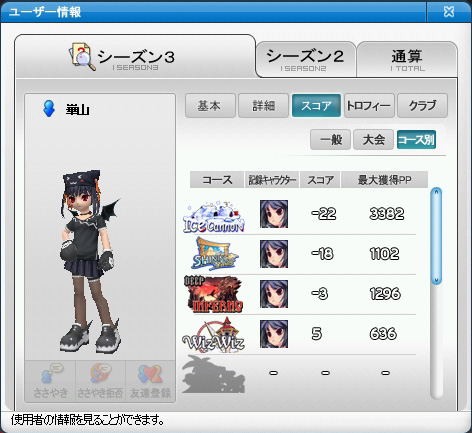Click the blue user rank icon beside 巣山

tap(49, 109)
